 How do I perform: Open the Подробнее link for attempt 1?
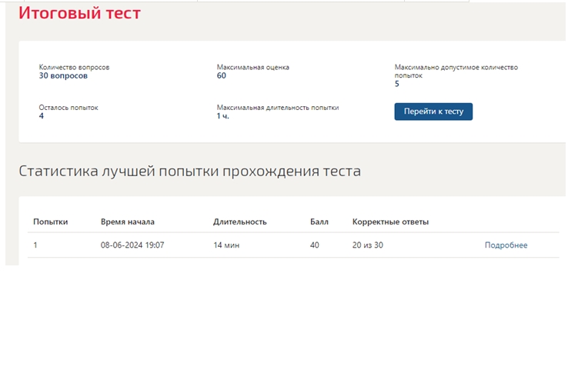(x=506, y=245)
